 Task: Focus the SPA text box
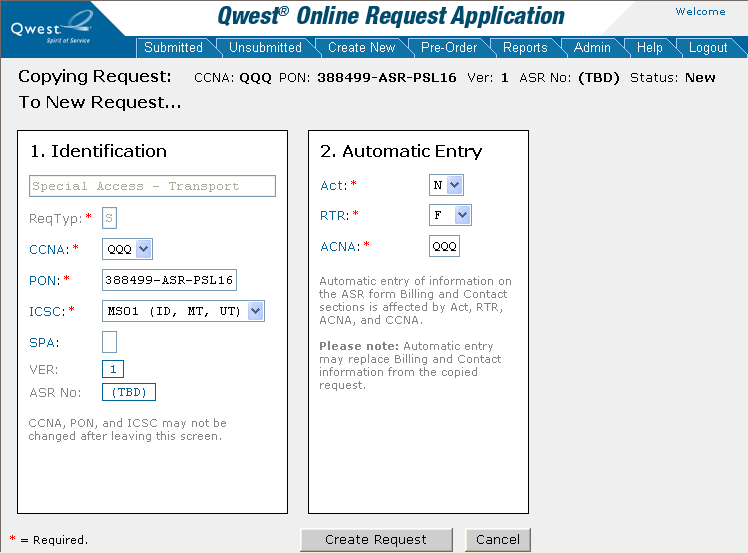[109, 342]
